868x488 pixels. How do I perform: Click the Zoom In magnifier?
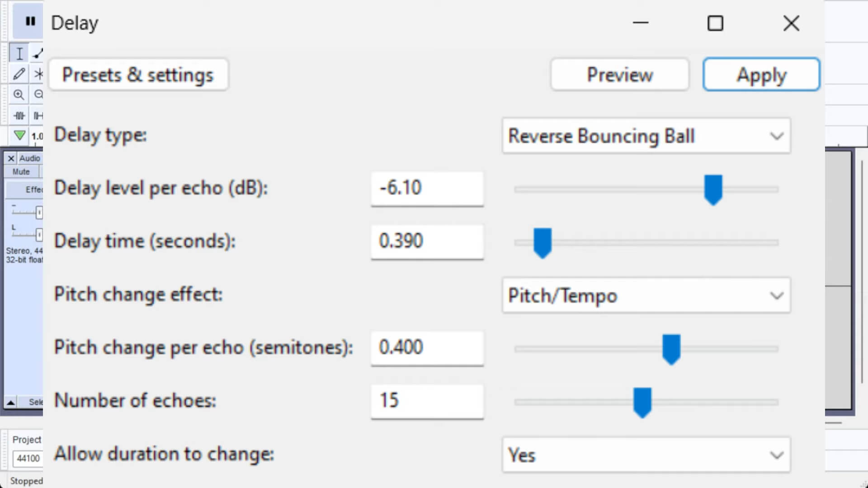pos(19,94)
